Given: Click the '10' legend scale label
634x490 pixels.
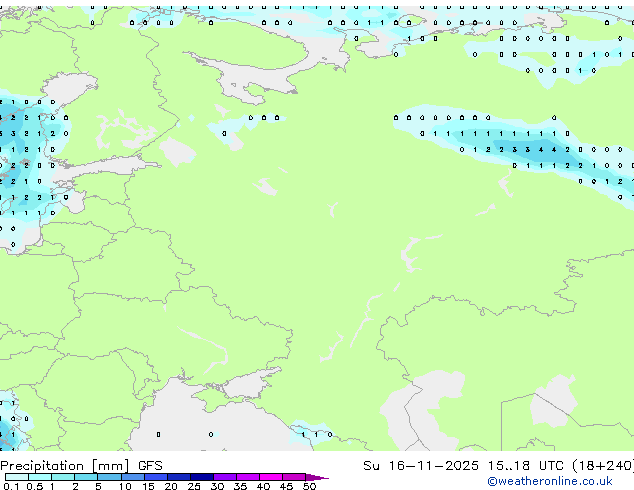Looking at the screenshot, I should click(x=125, y=486).
